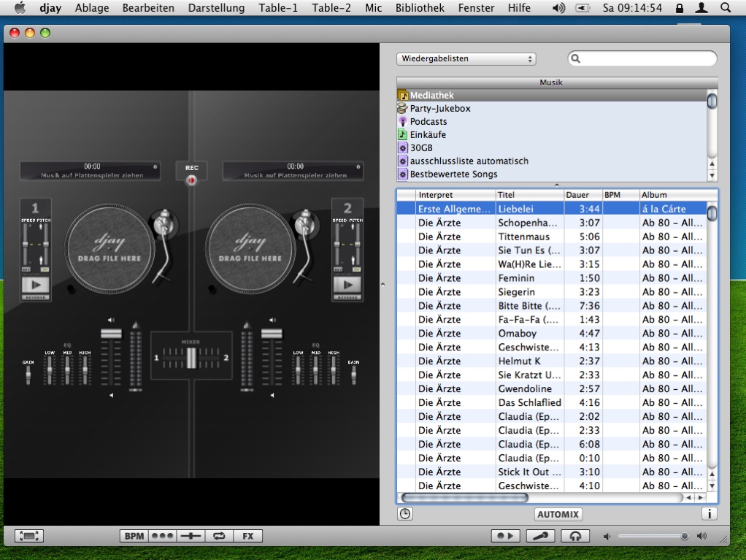746x560 pixels.
Task: Open cue points three-dots toolbar button
Action: coord(162,536)
